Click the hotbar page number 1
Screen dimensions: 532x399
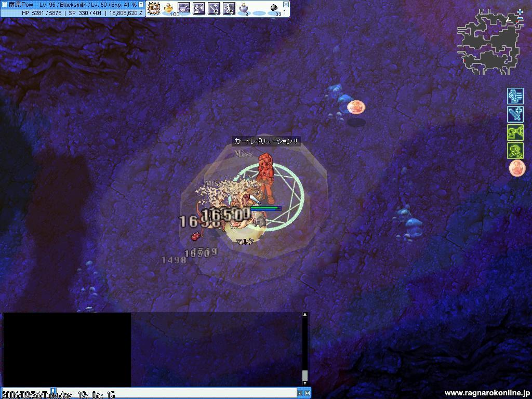(x=285, y=12)
